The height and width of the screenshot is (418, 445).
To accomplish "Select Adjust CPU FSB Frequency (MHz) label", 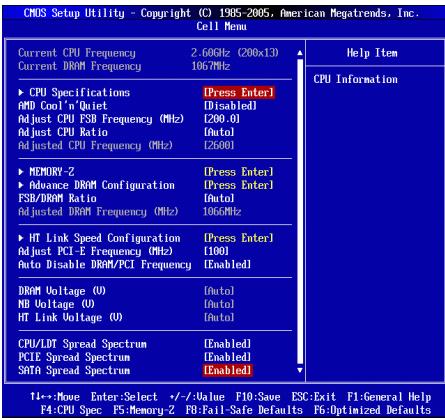I will click(101, 119).
